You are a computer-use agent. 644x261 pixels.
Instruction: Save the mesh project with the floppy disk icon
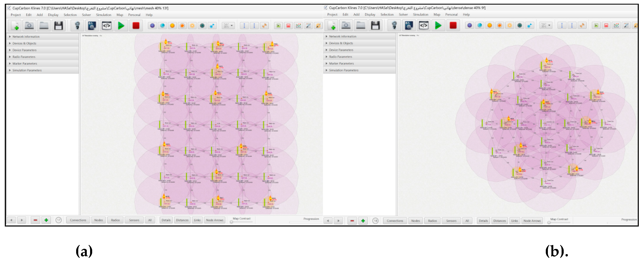[x=58, y=25]
